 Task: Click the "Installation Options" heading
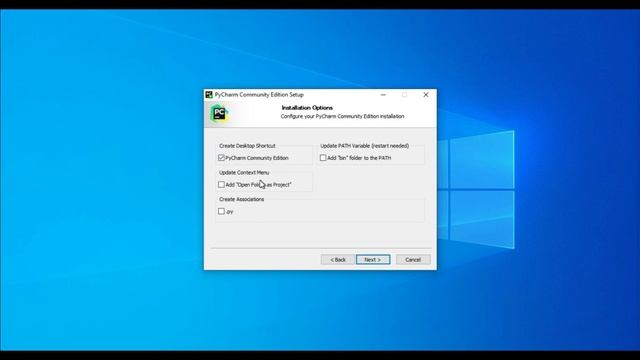pos(307,108)
